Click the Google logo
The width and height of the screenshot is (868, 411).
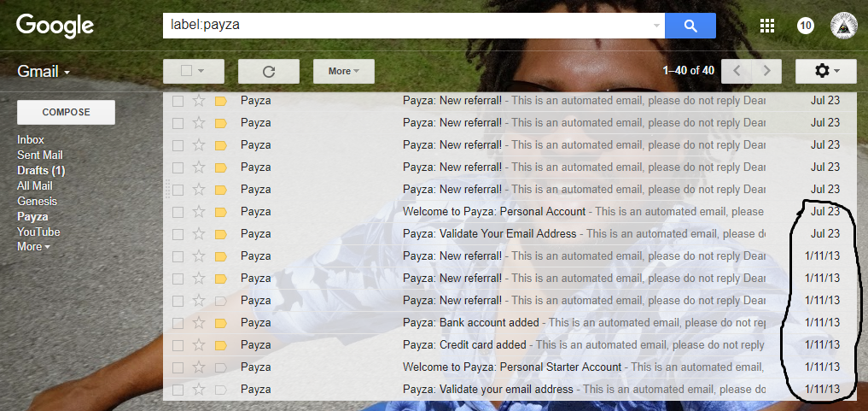55,26
